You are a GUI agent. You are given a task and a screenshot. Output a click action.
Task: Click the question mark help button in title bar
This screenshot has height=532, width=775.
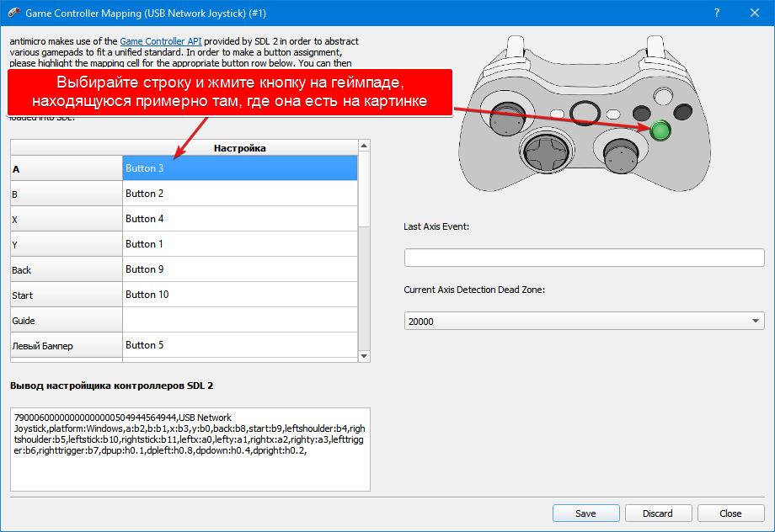click(x=716, y=14)
